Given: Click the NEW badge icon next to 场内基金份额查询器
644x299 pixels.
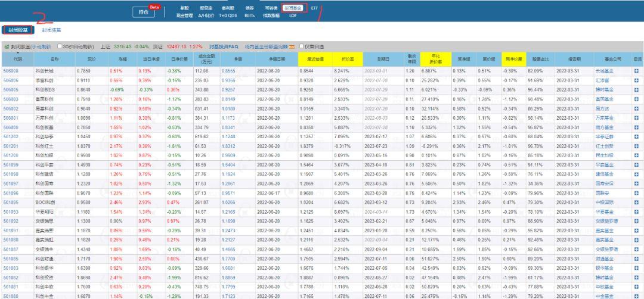Looking at the screenshot, I should (292, 46).
